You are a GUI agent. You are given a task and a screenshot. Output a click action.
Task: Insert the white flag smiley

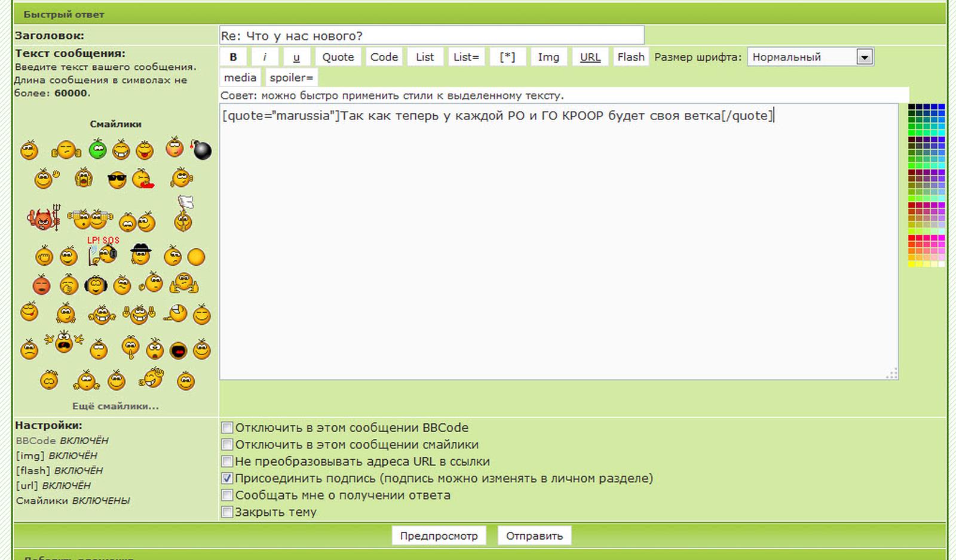pyautogui.click(x=184, y=214)
